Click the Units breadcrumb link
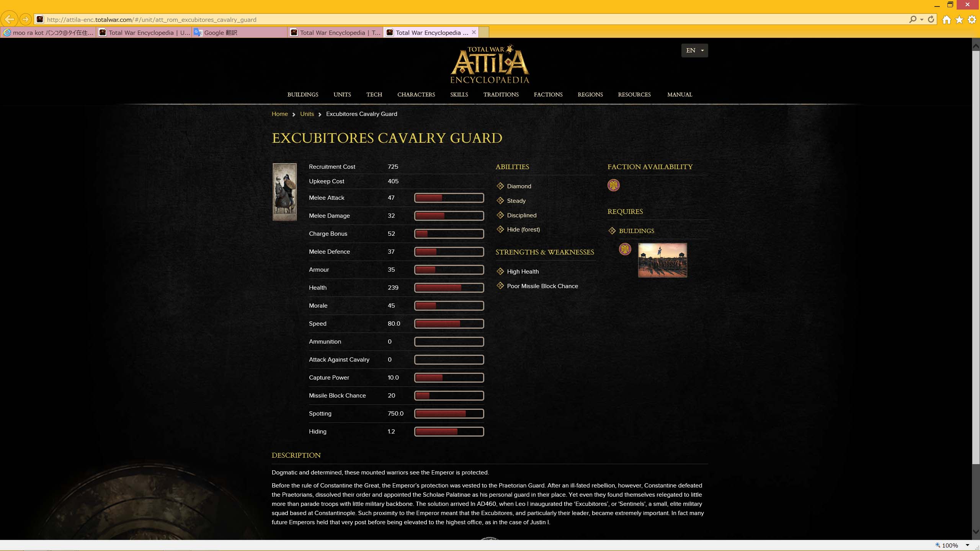 (x=307, y=114)
